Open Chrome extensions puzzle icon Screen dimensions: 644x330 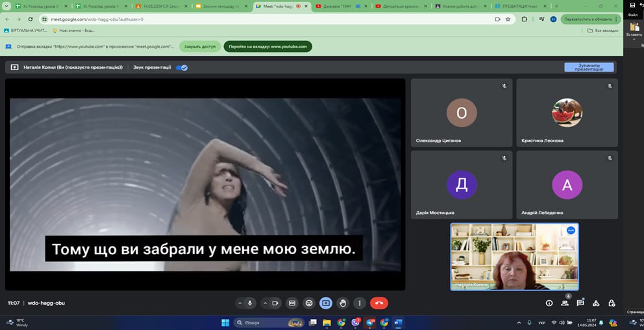click(x=525, y=19)
